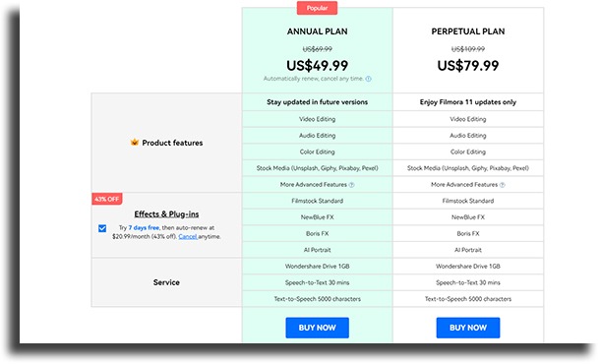The image size is (600, 364).
Task: Buy the Annual Plan now
Action: (318, 328)
